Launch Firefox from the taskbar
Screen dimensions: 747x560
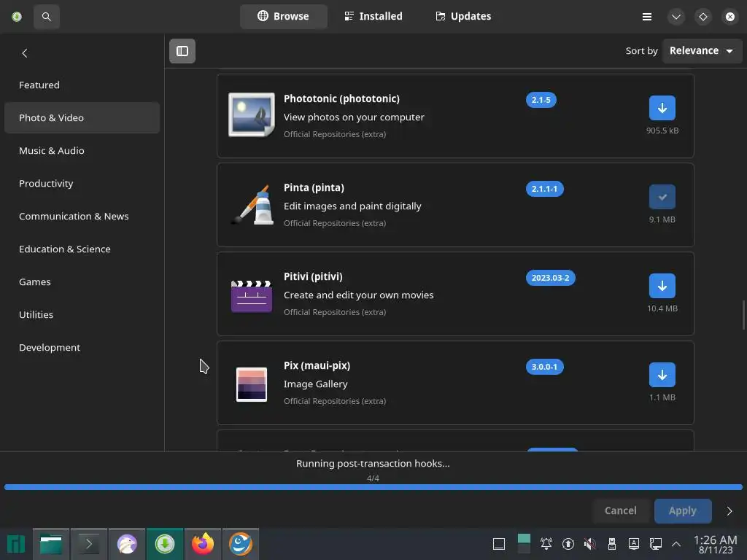click(203, 544)
